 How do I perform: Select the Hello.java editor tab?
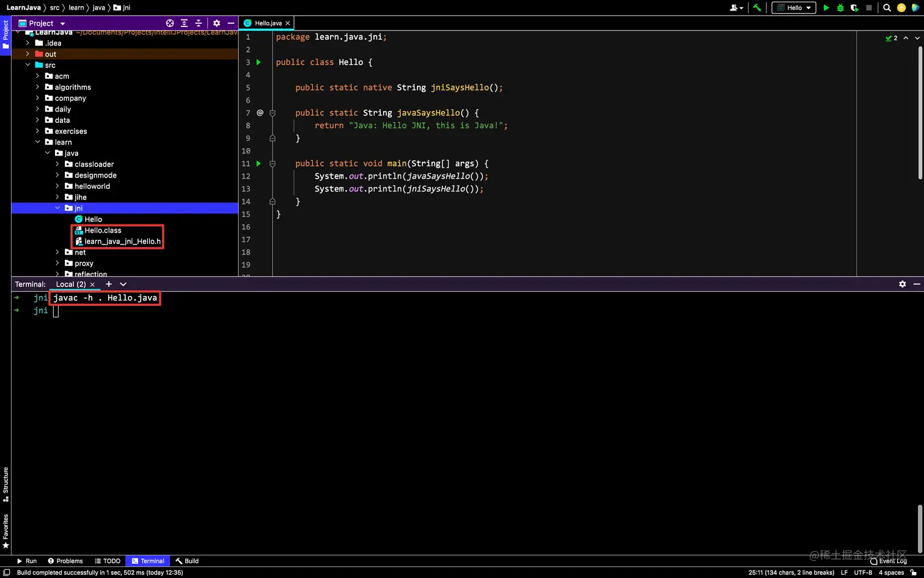pos(268,23)
